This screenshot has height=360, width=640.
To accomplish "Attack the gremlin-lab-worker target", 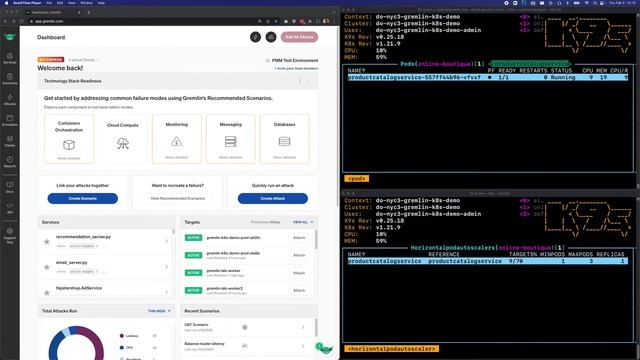I will [299, 273].
